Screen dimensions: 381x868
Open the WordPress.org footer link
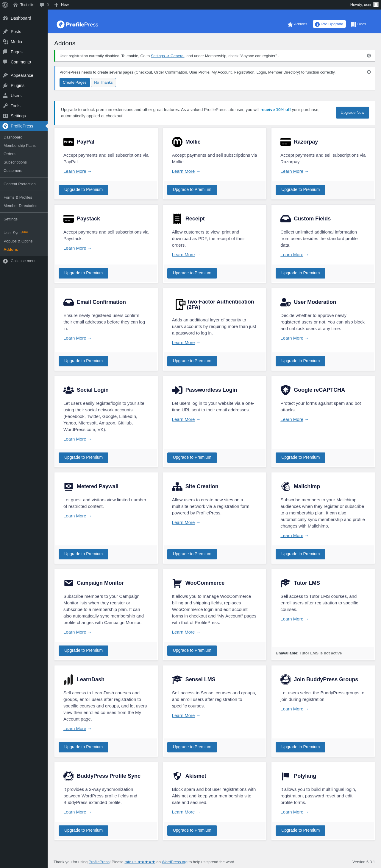pyautogui.click(x=174, y=862)
